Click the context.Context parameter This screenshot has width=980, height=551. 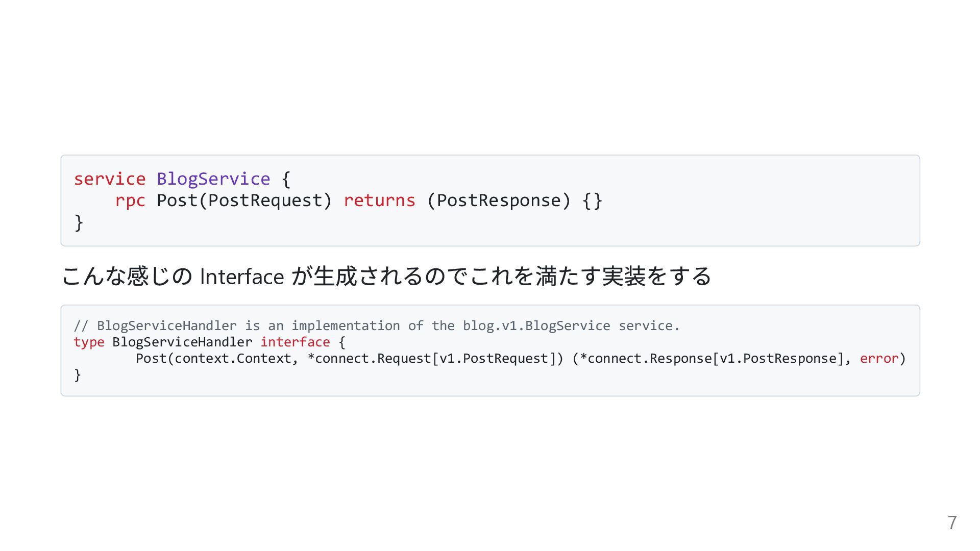point(233,358)
